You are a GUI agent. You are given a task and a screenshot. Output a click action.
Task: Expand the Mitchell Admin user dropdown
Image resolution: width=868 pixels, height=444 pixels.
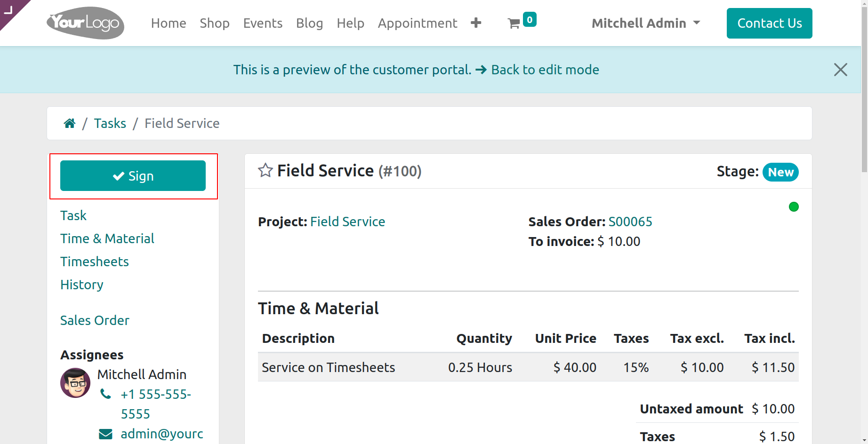(646, 23)
